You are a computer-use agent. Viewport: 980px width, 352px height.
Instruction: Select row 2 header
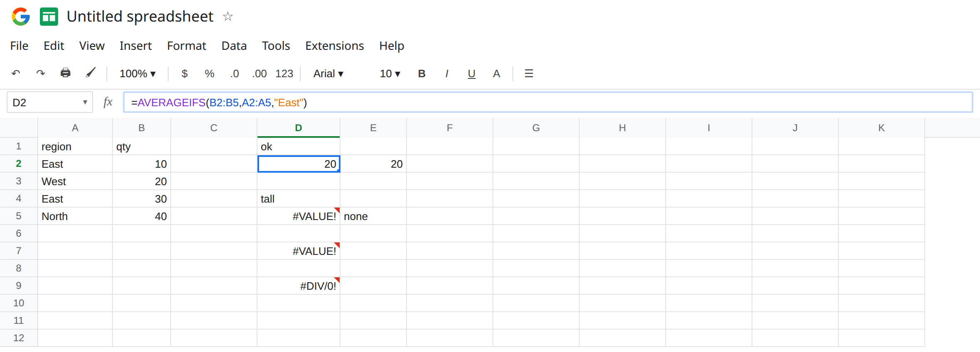tap(19, 164)
